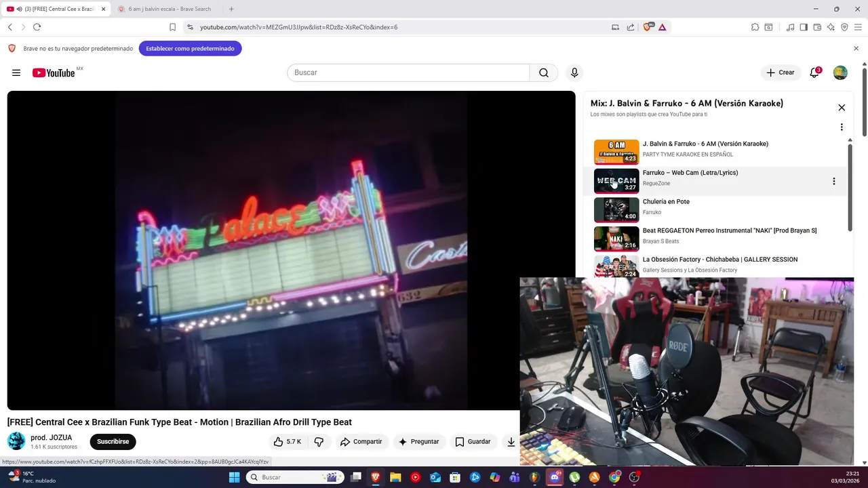Download the video with the arrow icon
Screen dimensions: 868x488
[511, 441]
